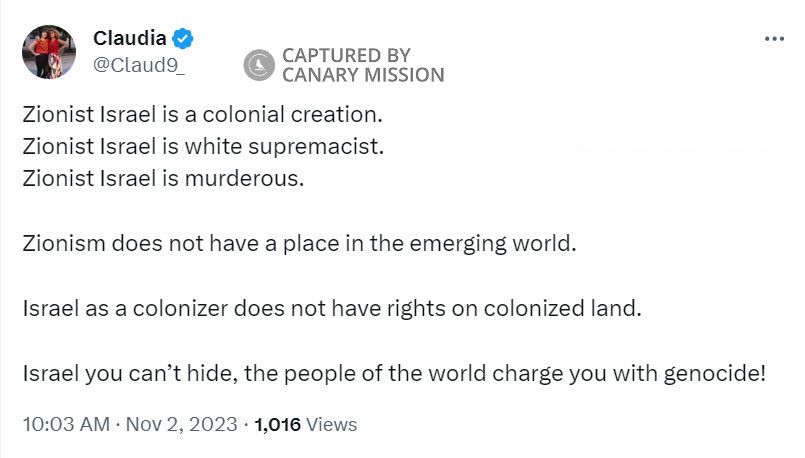Click the line ending with murderous

162,179
